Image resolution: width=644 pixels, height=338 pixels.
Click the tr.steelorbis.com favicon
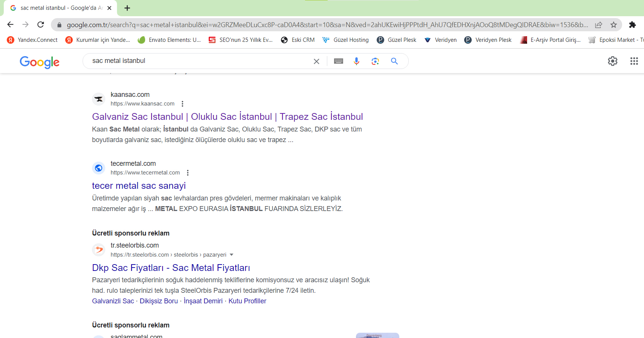[x=99, y=250]
